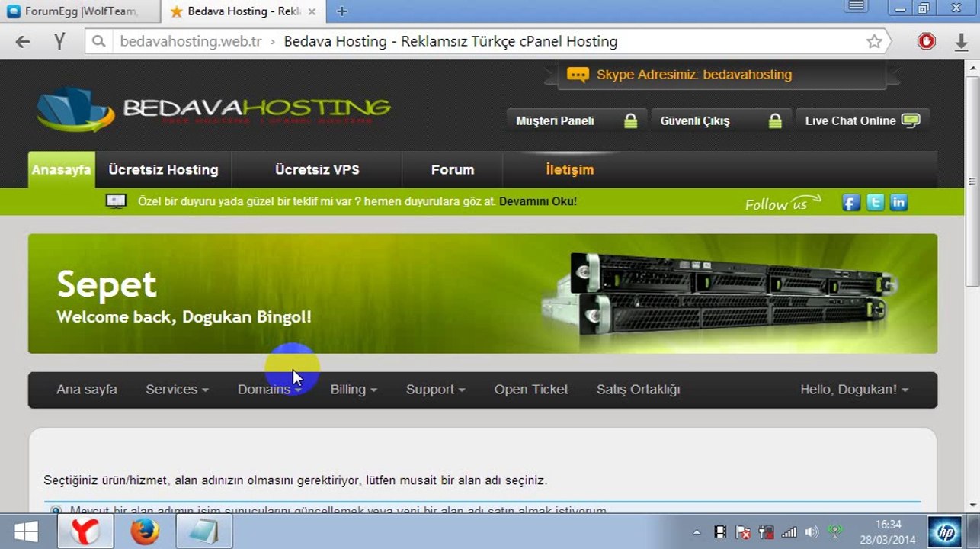Expand the Services dropdown menu

click(177, 390)
